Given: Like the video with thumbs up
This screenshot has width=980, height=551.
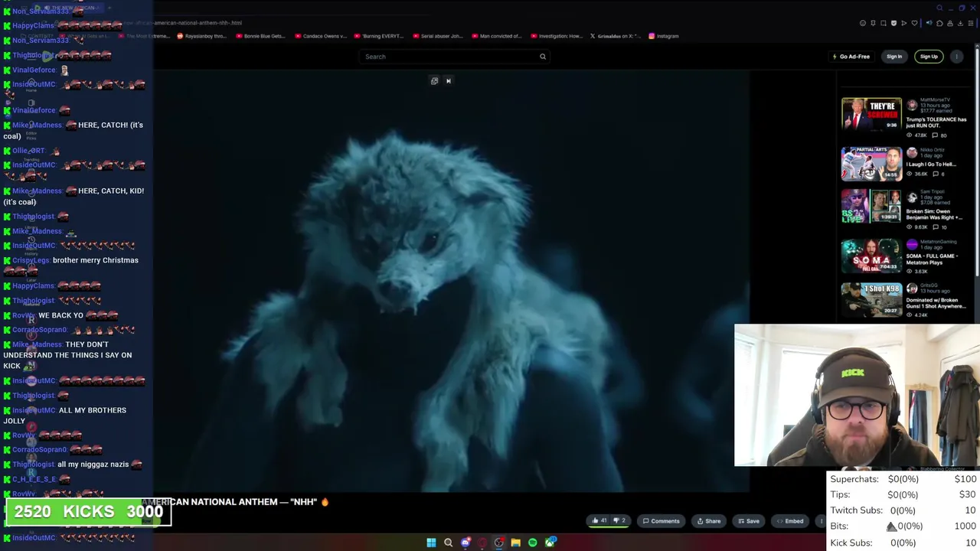Looking at the screenshot, I should click(599, 520).
